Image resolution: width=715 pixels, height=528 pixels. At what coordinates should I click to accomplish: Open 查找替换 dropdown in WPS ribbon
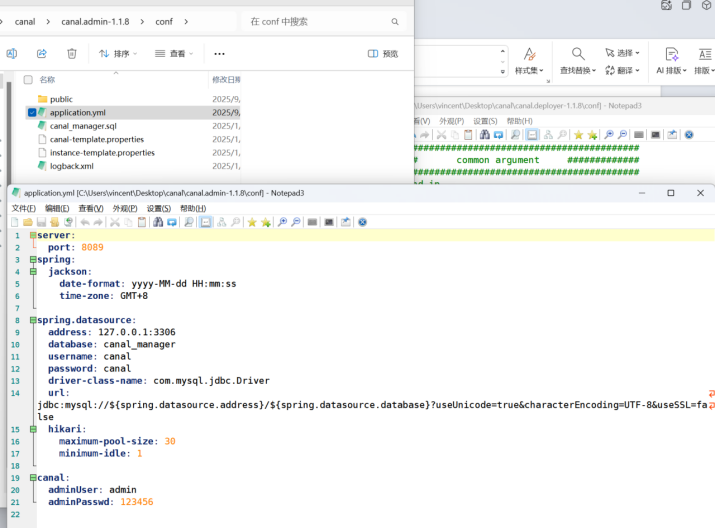pyautogui.click(x=578, y=61)
